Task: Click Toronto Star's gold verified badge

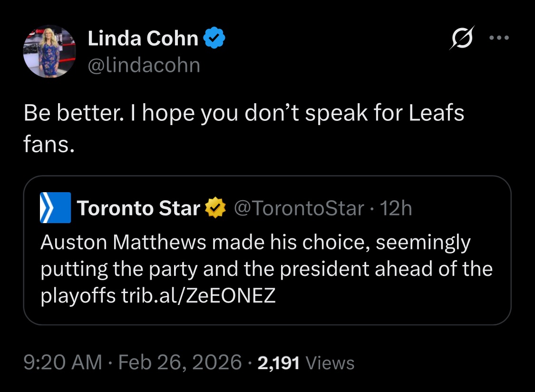Action: coord(214,208)
